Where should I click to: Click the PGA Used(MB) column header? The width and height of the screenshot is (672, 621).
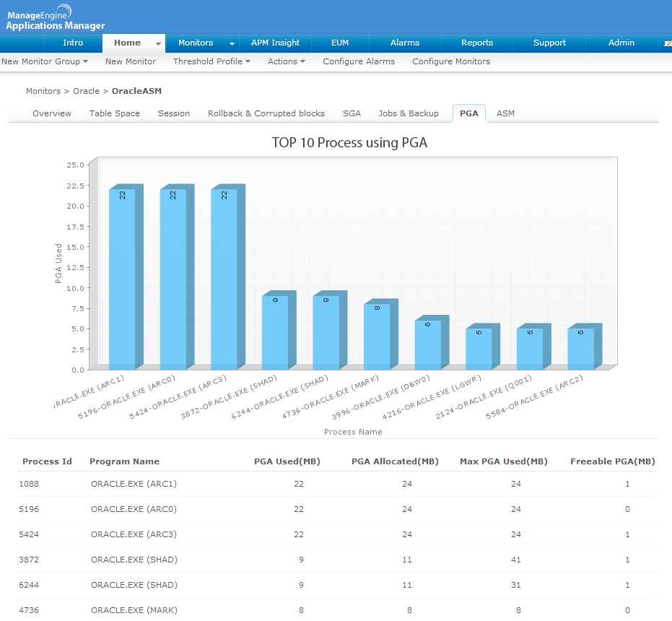pos(287,461)
